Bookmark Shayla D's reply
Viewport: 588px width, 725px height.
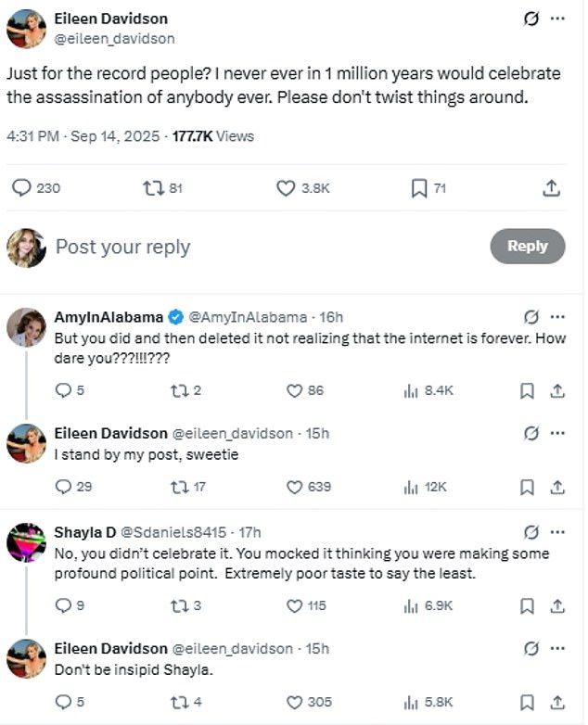point(527,605)
